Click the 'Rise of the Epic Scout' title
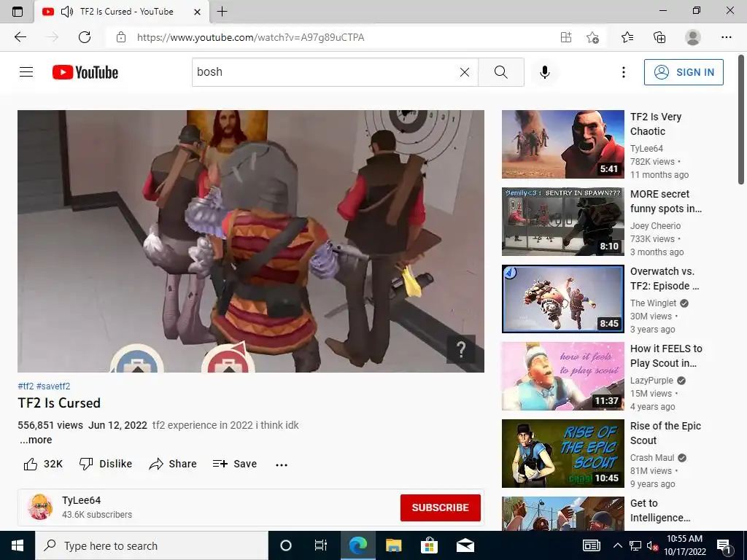The width and height of the screenshot is (747, 560). click(x=665, y=433)
